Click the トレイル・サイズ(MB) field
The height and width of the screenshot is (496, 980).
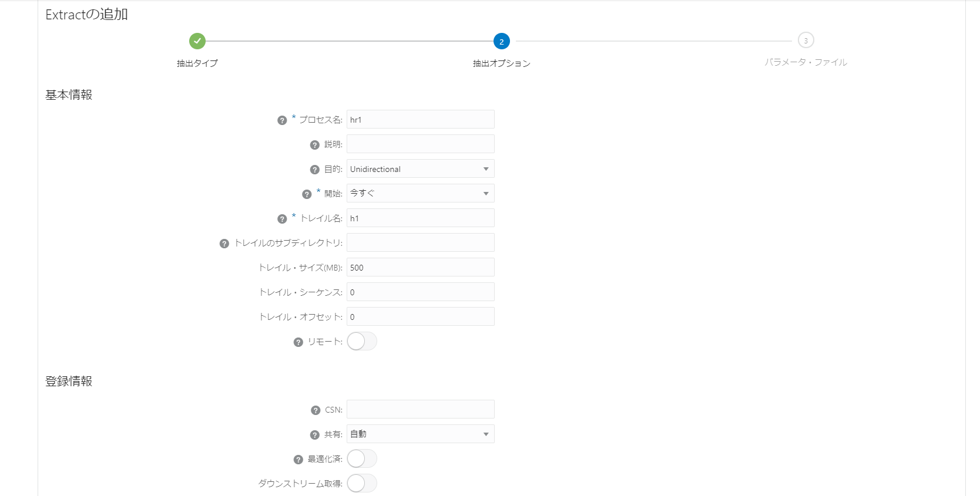click(x=420, y=268)
